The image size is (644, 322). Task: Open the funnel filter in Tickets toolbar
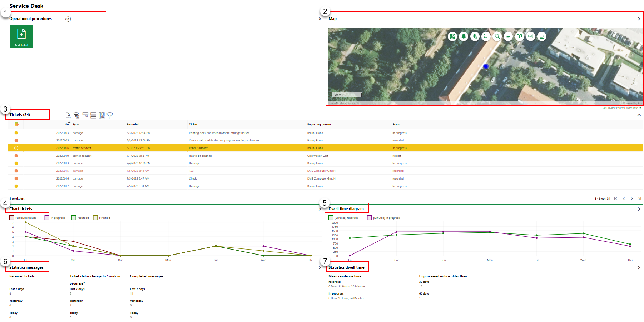[110, 115]
